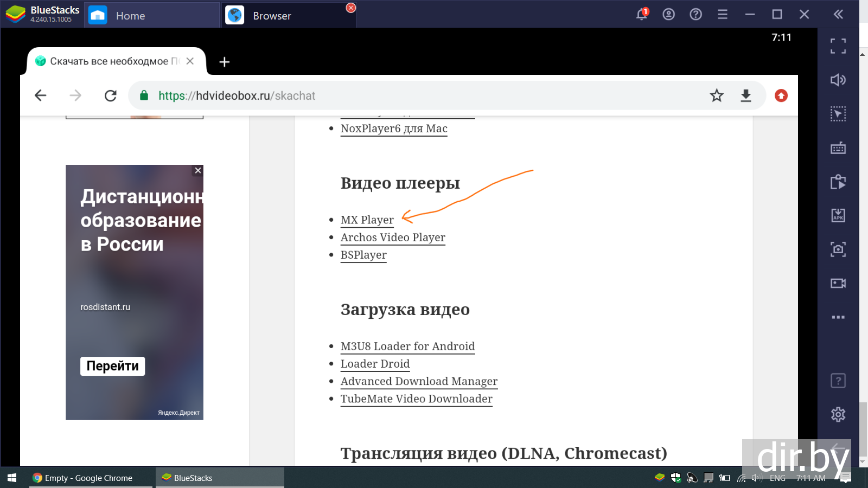
Task: Open the BlueStacks settings gear icon
Action: (838, 414)
